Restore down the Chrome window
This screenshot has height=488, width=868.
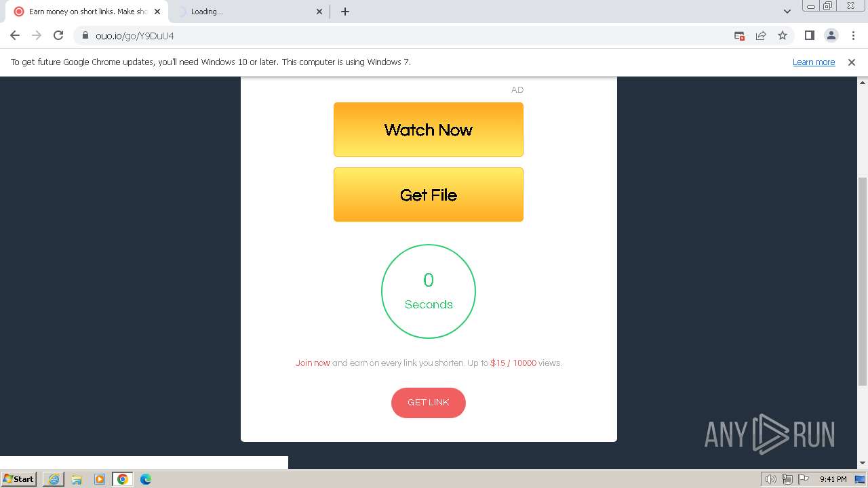point(828,6)
